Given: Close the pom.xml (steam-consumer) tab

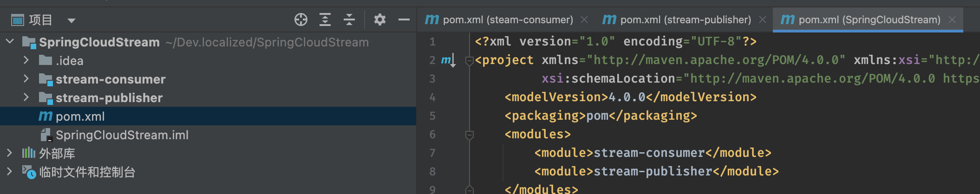Looking at the screenshot, I should tap(584, 19).
